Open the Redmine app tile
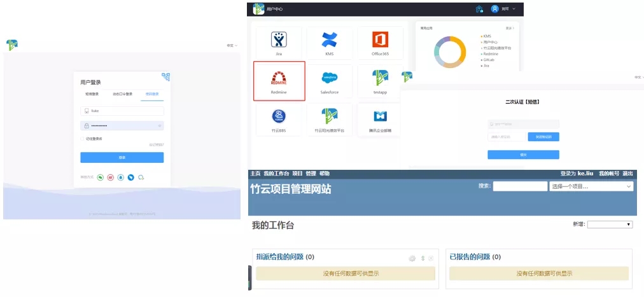 (279, 81)
